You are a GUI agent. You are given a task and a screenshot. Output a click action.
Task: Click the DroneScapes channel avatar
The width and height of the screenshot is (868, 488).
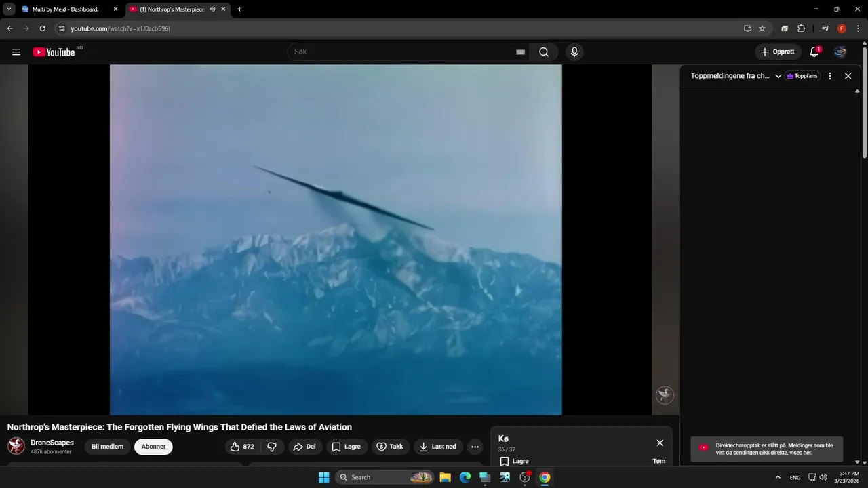pyautogui.click(x=16, y=446)
